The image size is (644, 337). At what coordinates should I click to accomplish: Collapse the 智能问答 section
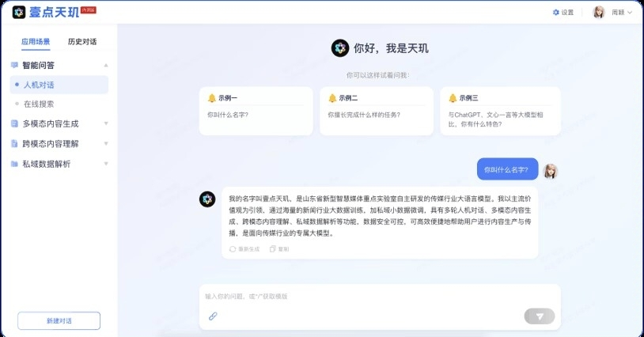(x=106, y=65)
